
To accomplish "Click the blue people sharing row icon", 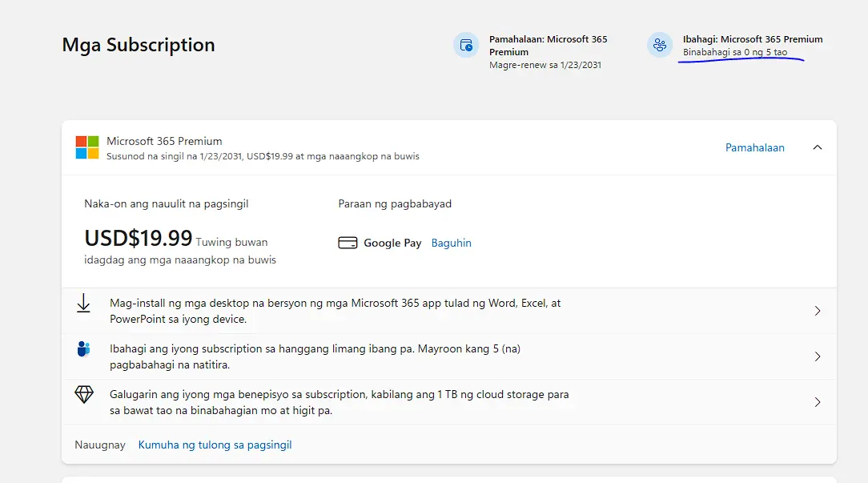I will coord(83,349).
